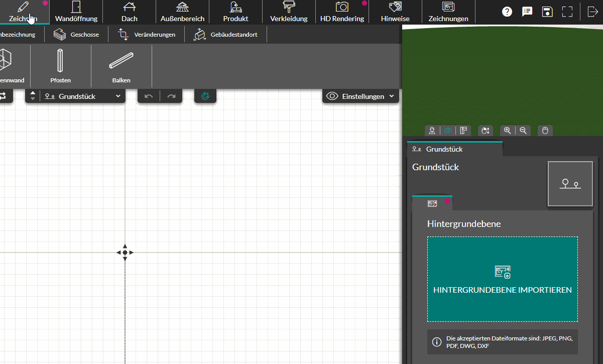The height and width of the screenshot is (364, 603).
Task: Toggle the magnet snapping tool
Action: (205, 96)
